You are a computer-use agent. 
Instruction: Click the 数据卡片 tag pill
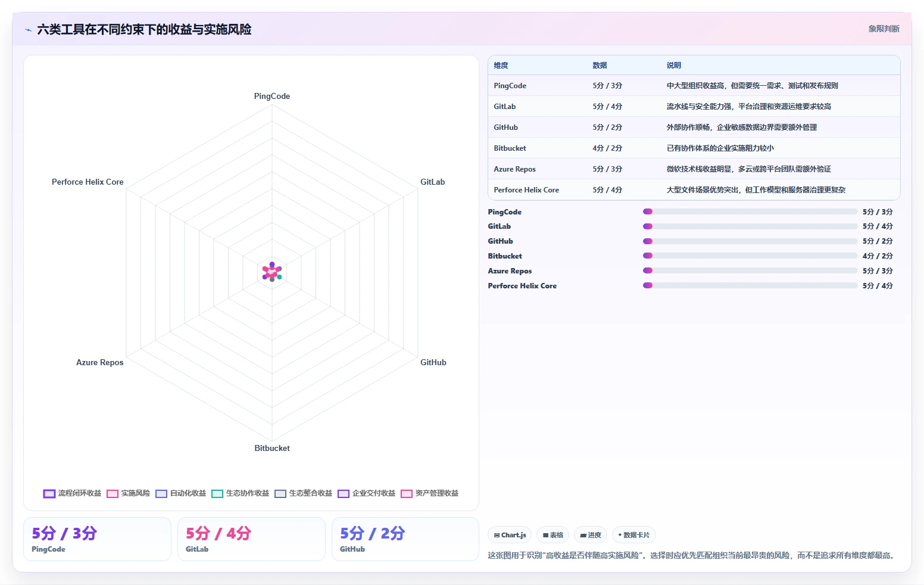click(633, 535)
